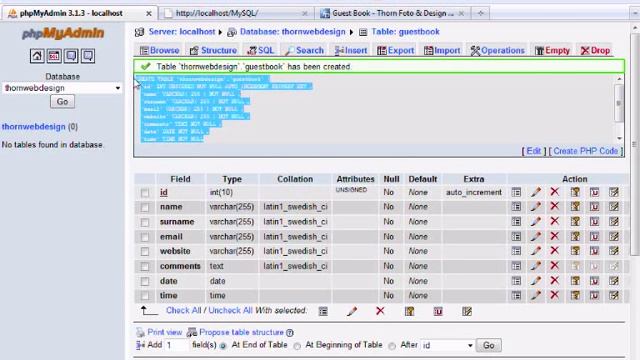Click the 'Uncheck All' link
This screenshot has width=640, height=360.
(x=230, y=311)
